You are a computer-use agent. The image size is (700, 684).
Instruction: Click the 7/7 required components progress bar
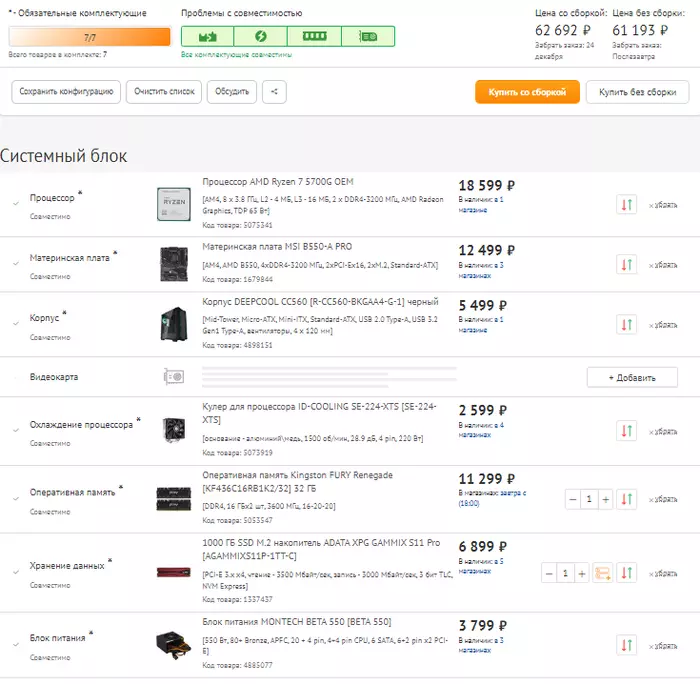coord(90,37)
